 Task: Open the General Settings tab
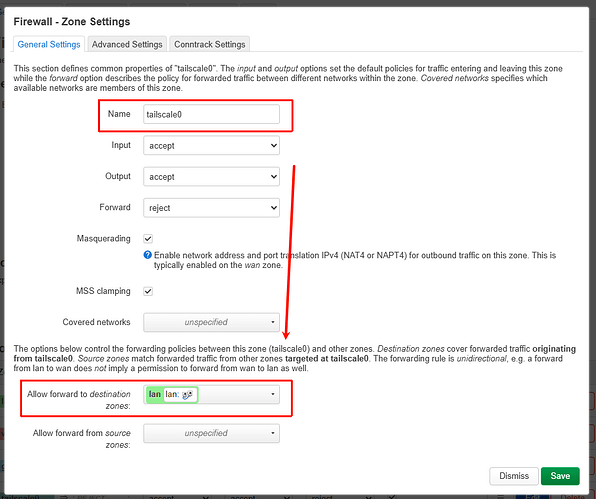pos(49,44)
